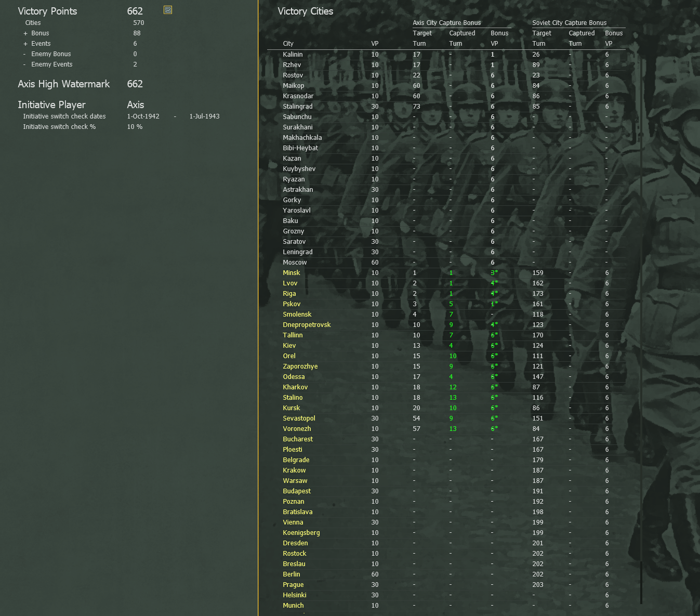The image size is (700, 616).
Task: Select Astrakhan in the city list
Action: [x=298, y=190]
